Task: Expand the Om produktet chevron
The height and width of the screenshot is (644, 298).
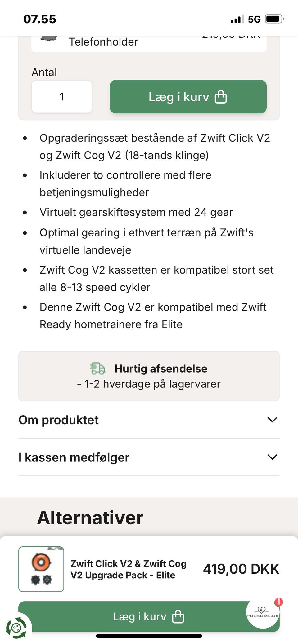Action: click(272, 420)
